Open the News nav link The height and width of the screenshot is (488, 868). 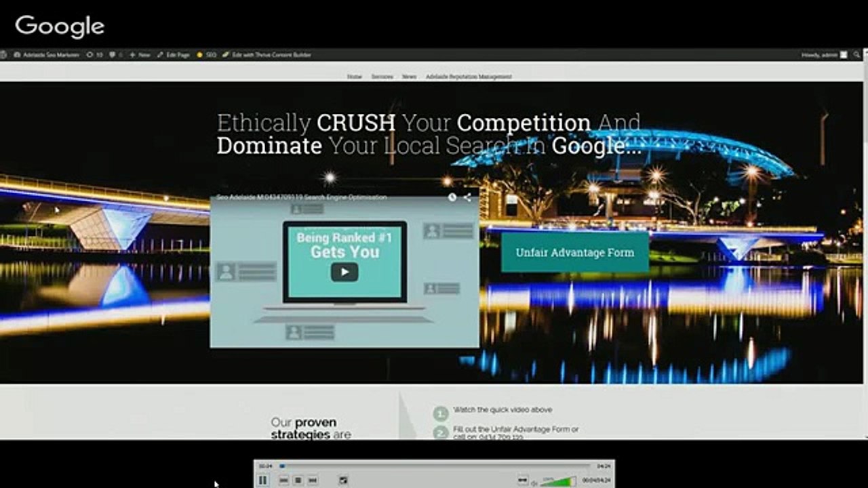coord(409,77)
